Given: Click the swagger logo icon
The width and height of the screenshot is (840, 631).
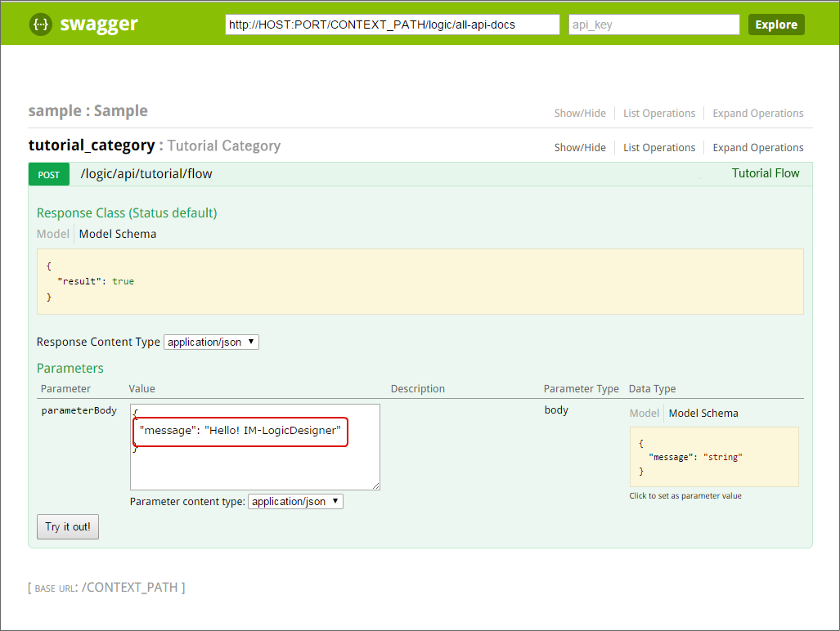Looking at the screenshot, I should pyautogui.click(x=41, y=25).
